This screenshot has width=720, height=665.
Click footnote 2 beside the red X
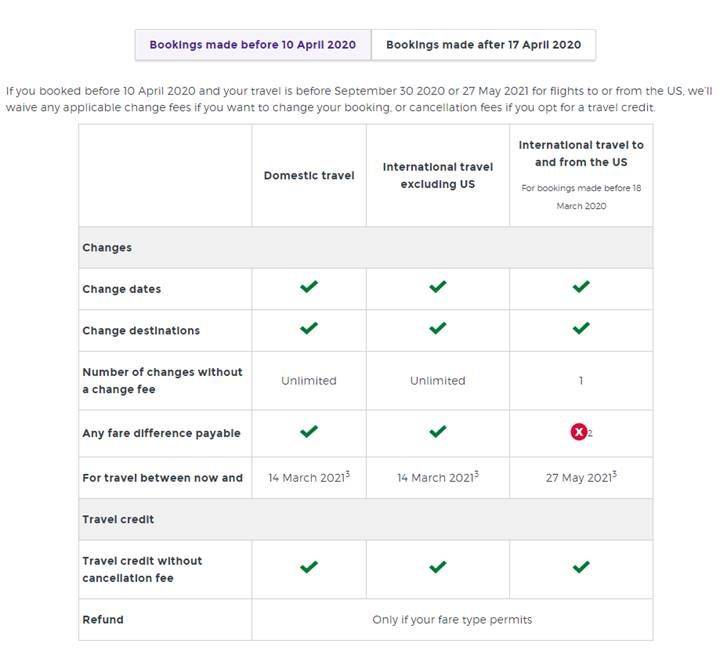tap(591, 434)
